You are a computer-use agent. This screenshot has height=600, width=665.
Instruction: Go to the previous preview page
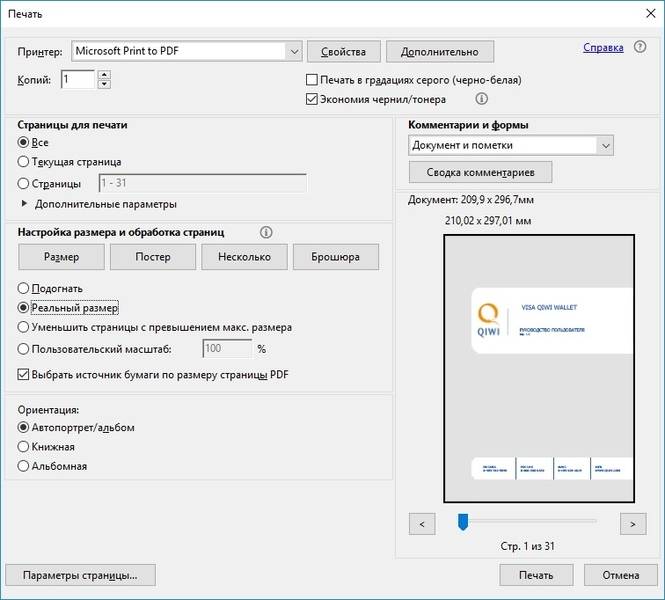click(x=422, y=524)
